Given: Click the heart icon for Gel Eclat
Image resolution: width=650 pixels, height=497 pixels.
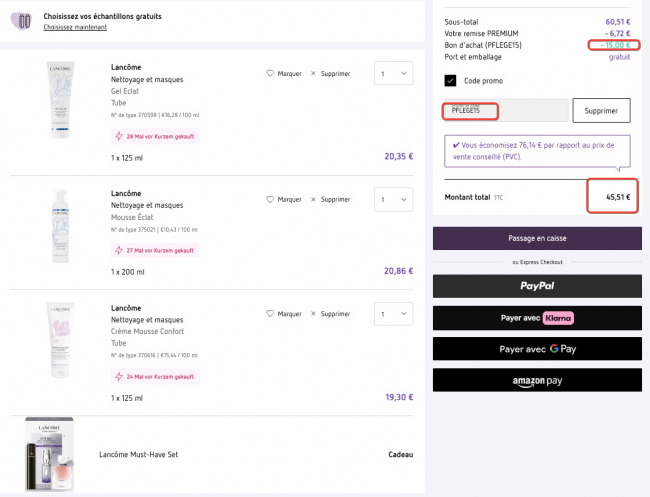Looking at the screenshot, I should [x=270, y=73].
